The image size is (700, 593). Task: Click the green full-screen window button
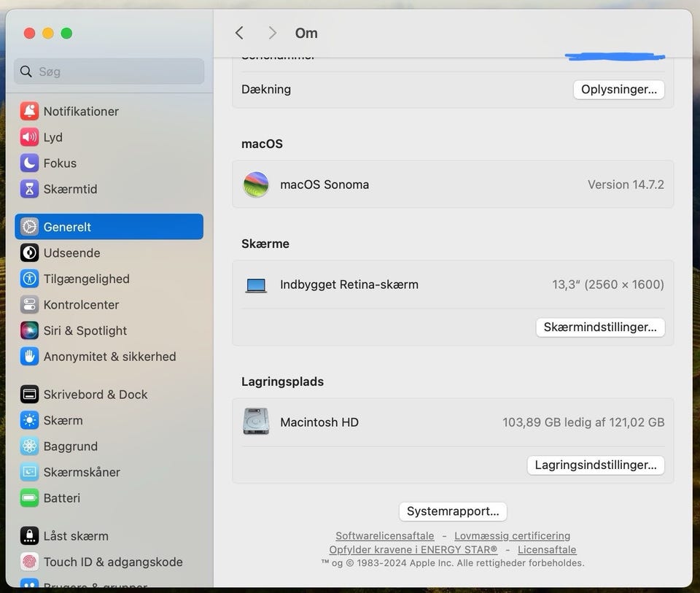coord(66,33)
